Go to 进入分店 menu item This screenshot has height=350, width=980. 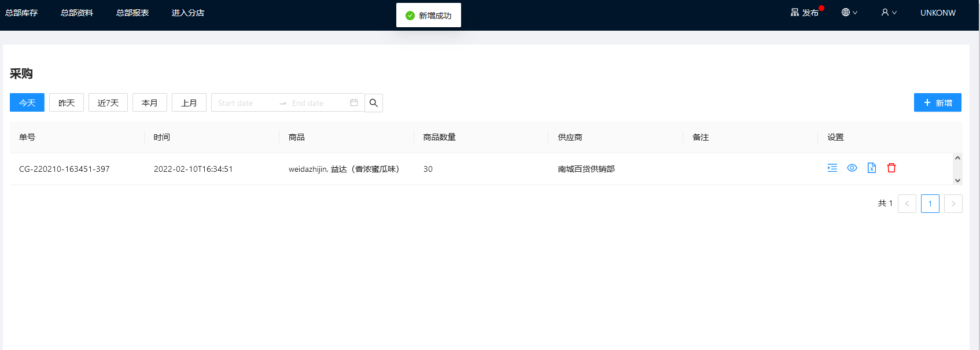tap(188, 13)
